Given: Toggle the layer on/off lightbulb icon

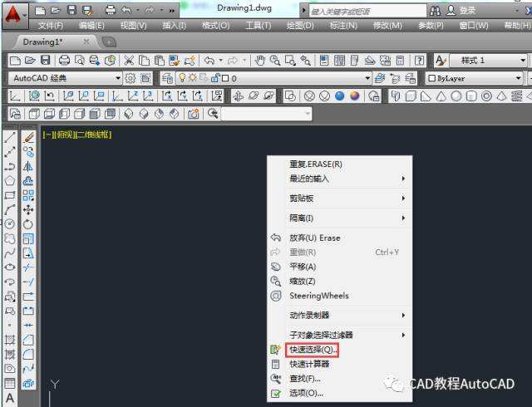Looking at the screenshot, I should [x=182, y=78].
